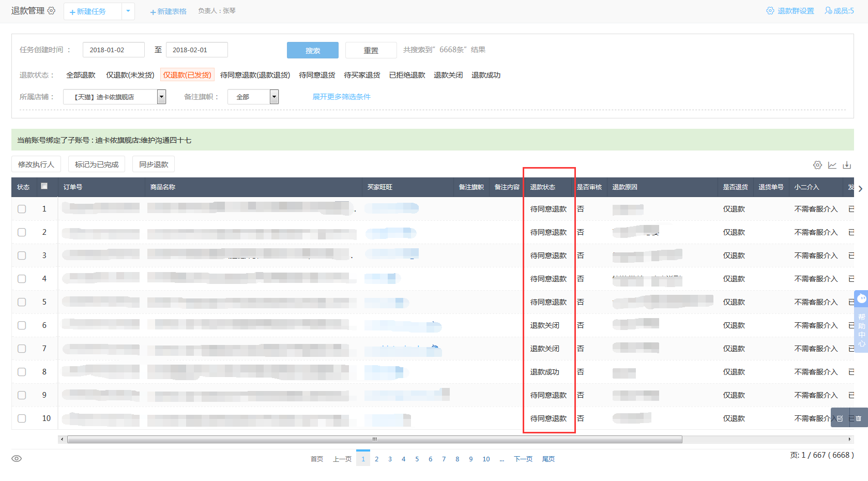Check the checkbox for row 3

tap(22, 255)
